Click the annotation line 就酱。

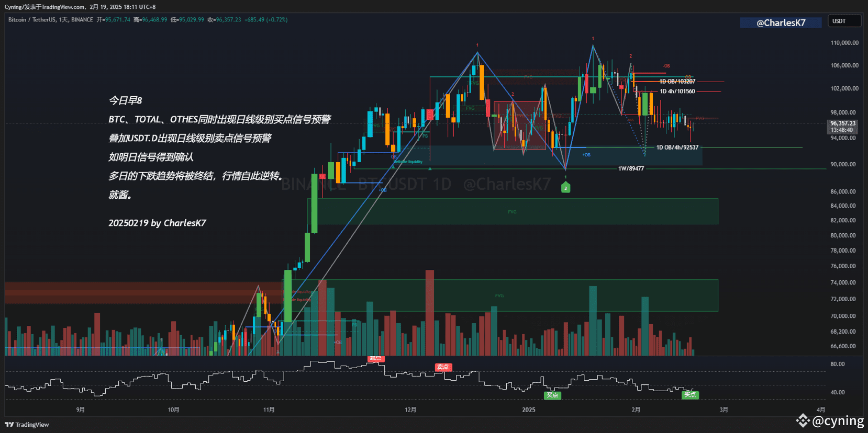pos(120,195)
